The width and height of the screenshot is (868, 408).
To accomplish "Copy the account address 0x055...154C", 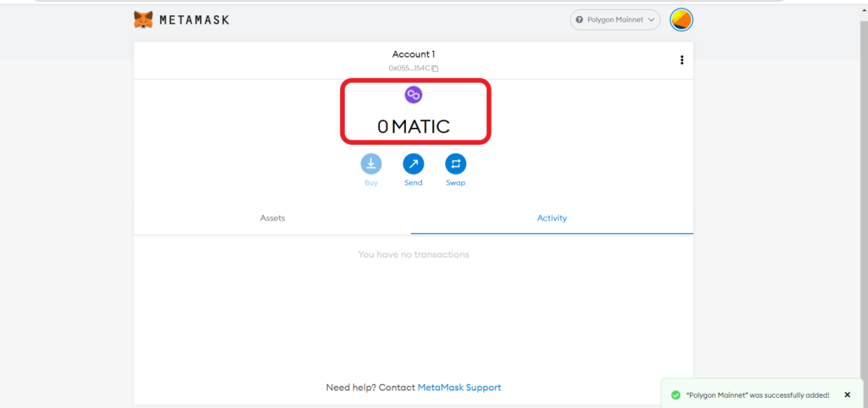I will point(413,68).
